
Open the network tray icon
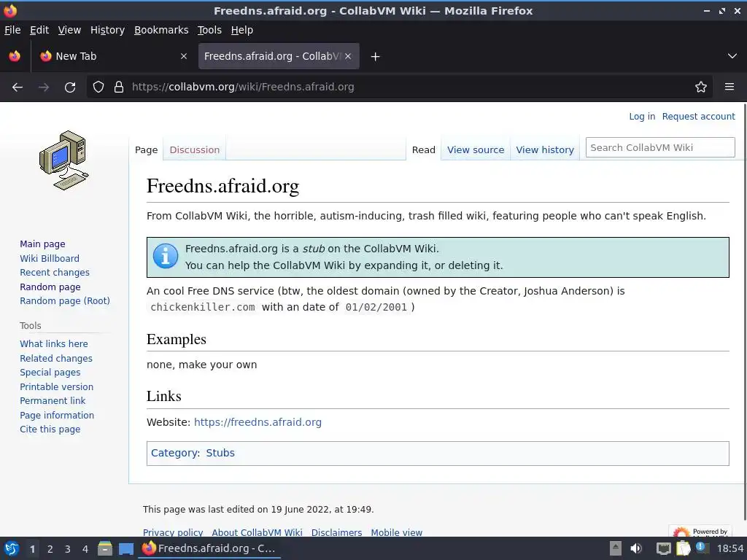click(x=663, y=549)
